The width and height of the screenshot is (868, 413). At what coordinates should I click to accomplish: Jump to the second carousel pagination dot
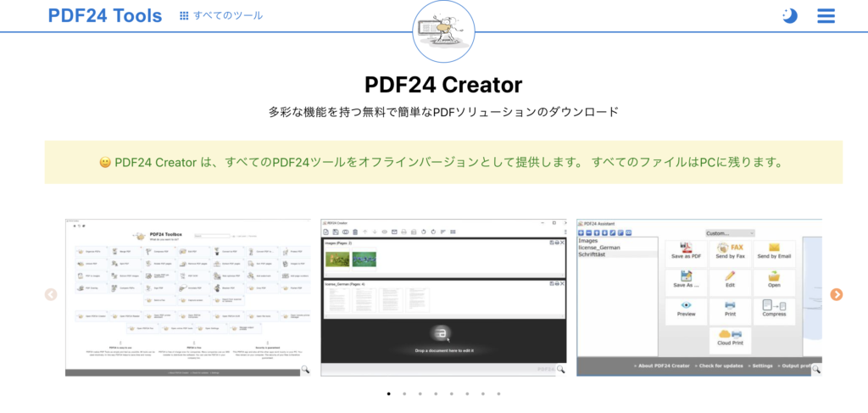[x=404, y=394]
